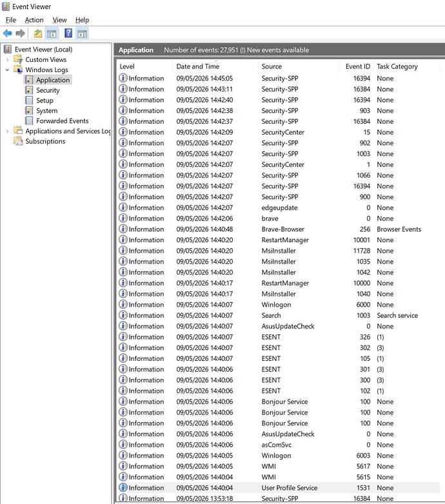
Task: Click the Back arrow toolbar icon
Action: pyautogui.click(x=7, y=33)
